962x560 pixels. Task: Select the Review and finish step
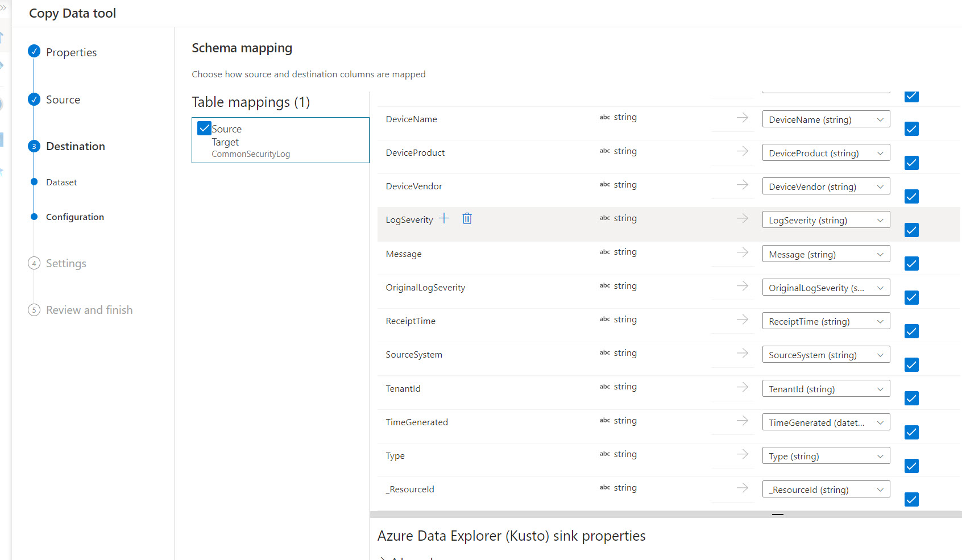point(89,310)
